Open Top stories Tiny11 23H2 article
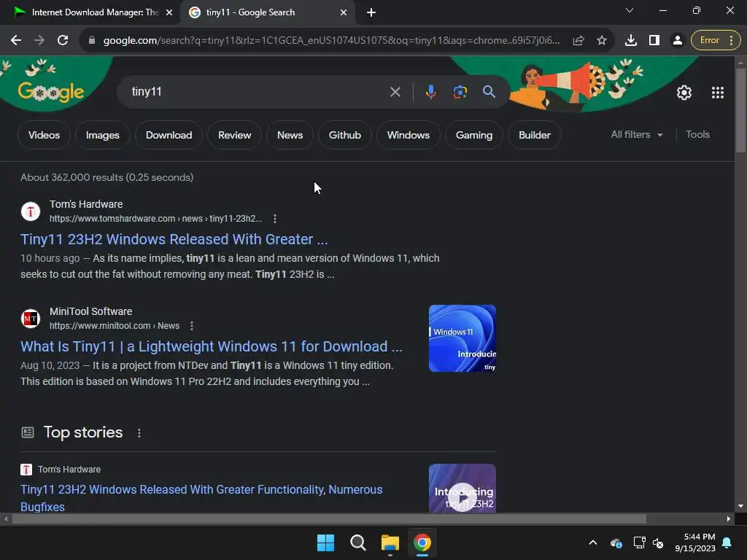The height and width of the screenshot is (560, 747). coord(201,497)
